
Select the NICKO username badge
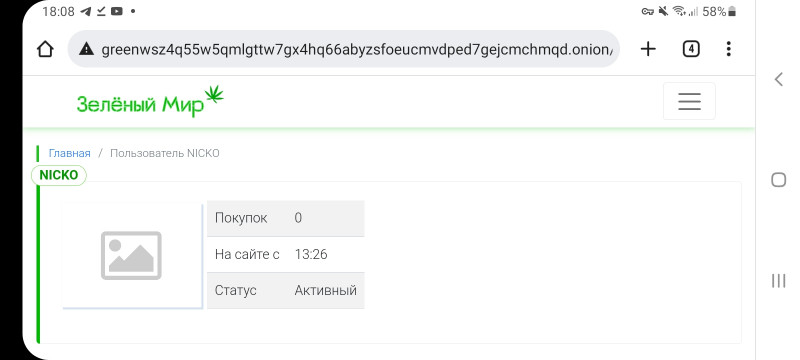(x=59, y=175)
